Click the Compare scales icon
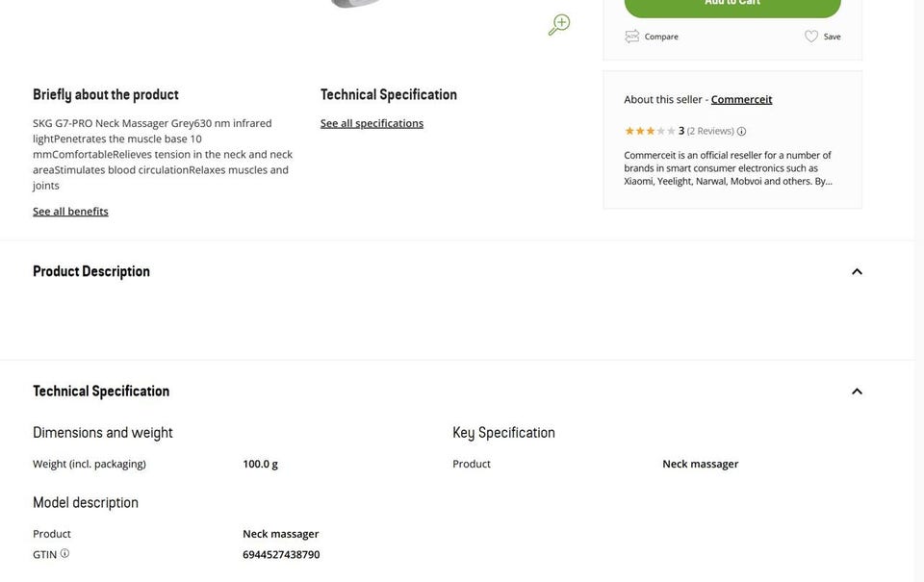924x582 pixels. coord(631,37)
